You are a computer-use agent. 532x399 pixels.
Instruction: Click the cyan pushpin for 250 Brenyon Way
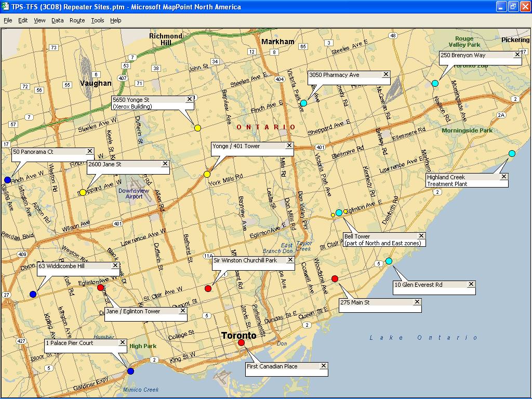[x=435, y=83]
